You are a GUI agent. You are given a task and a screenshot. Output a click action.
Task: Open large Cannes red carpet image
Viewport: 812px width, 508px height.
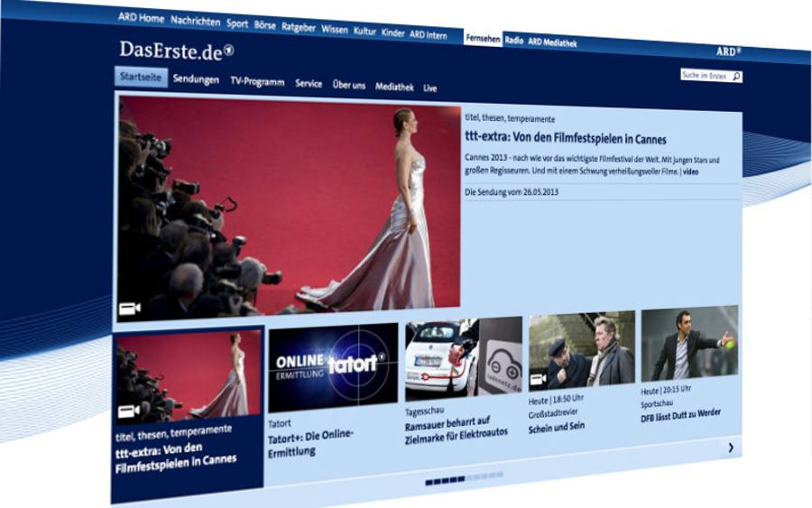coord(289,208)
